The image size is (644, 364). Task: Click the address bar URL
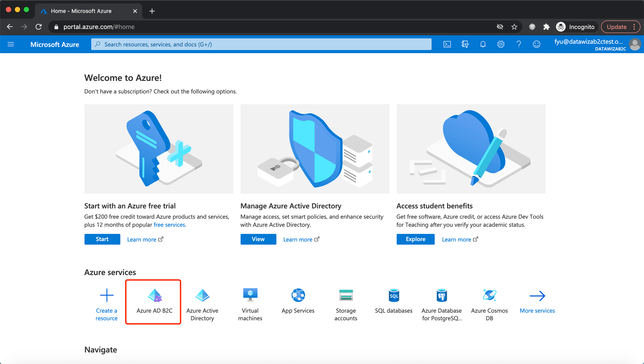[x=99, y=27]
